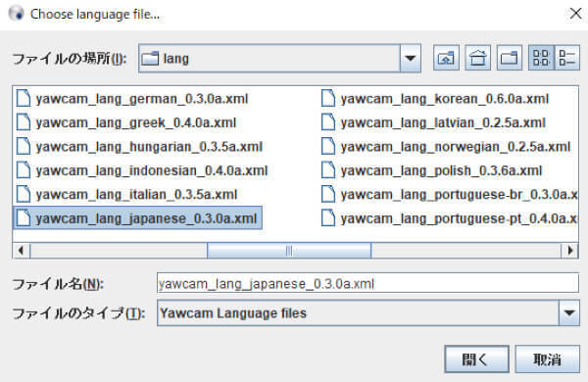Click the horizontal scrollbar thumb
The image size is (588, 382).
pyautogui.click(x=289, y=250)
